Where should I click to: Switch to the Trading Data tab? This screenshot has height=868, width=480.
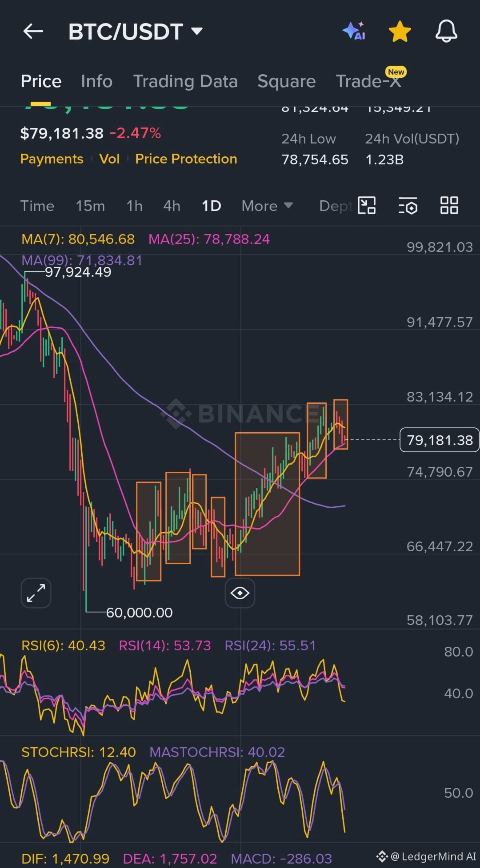click(185, 81)
